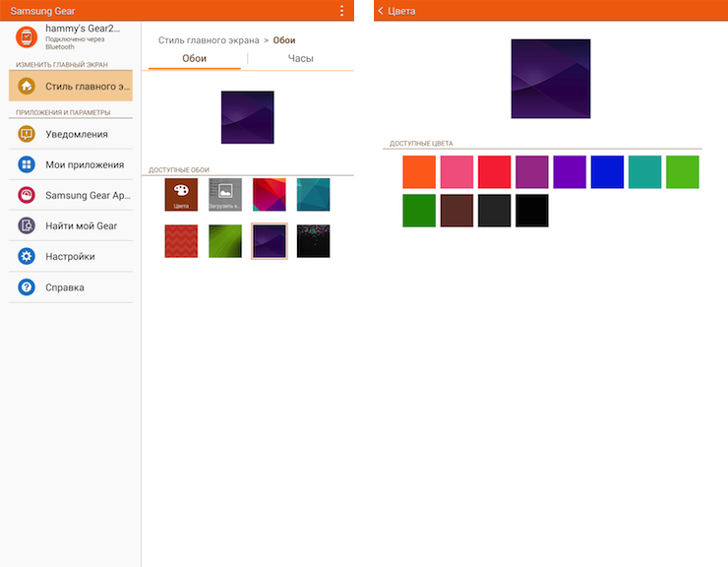728x567 pixels.
Task: Switch to the Часы tab
Action: pyautogui.click(x=300, y=59)
